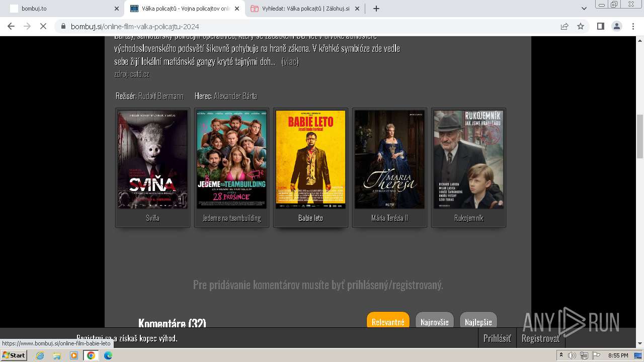Click Registrovať in bottom bar
The height and width of the screenshot is (362, 644).
(540, 338)
